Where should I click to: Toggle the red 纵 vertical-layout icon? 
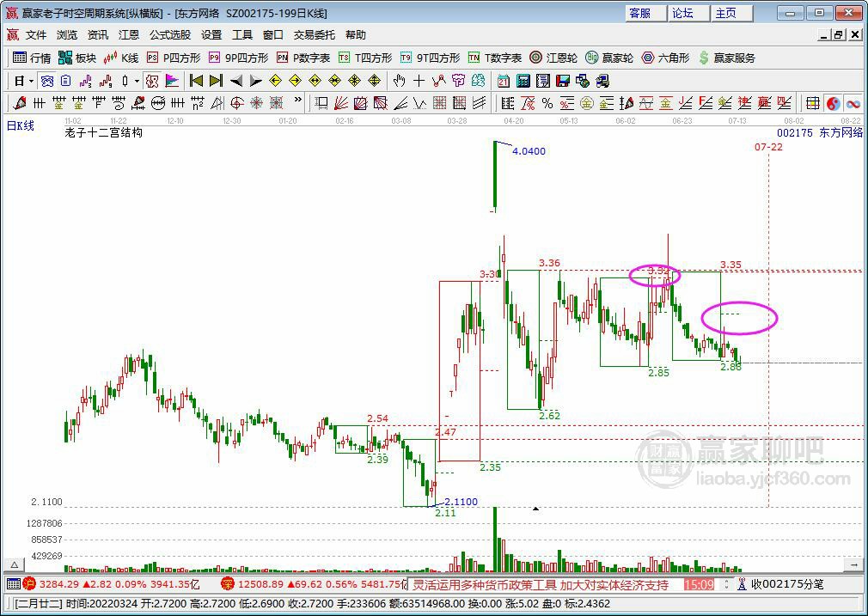point(151,82)
